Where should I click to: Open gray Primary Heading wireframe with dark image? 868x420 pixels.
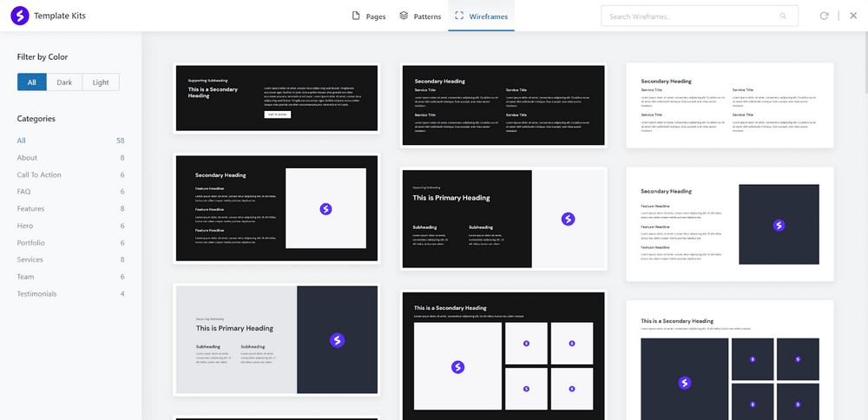pos(277,340)
